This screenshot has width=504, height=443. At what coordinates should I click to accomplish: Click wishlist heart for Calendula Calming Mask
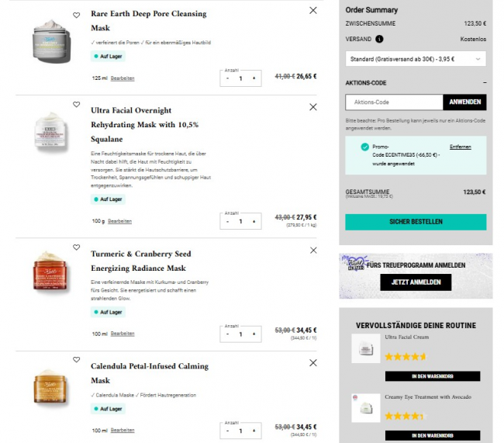click(76, 360)
